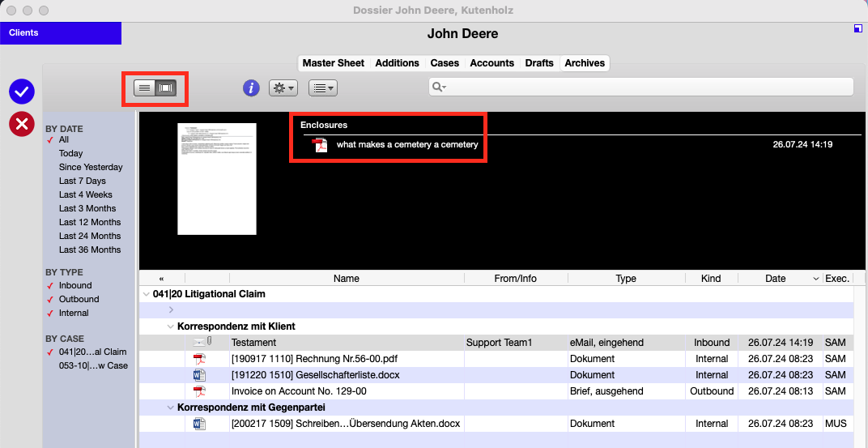Select enclosure 'what makes a cemetery a cemetery'
The image size is (868, 448).
[406, 144]
